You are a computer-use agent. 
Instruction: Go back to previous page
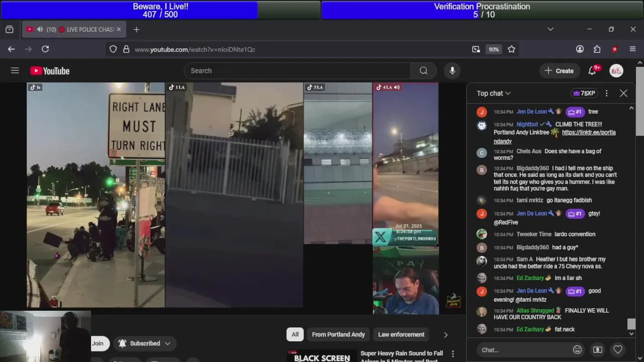pos(11,49)
